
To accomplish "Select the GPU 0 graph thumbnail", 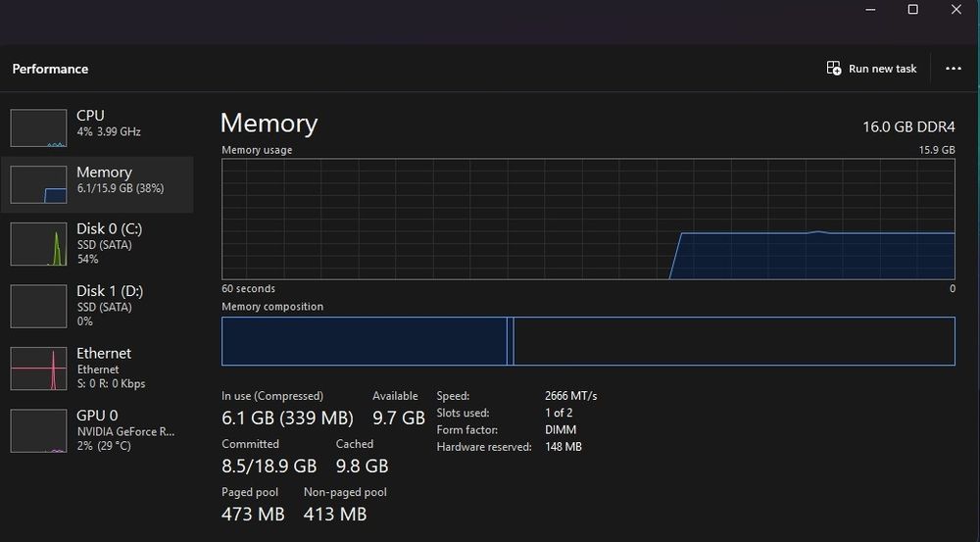I will pyautogui.click(x=39, y=430).
